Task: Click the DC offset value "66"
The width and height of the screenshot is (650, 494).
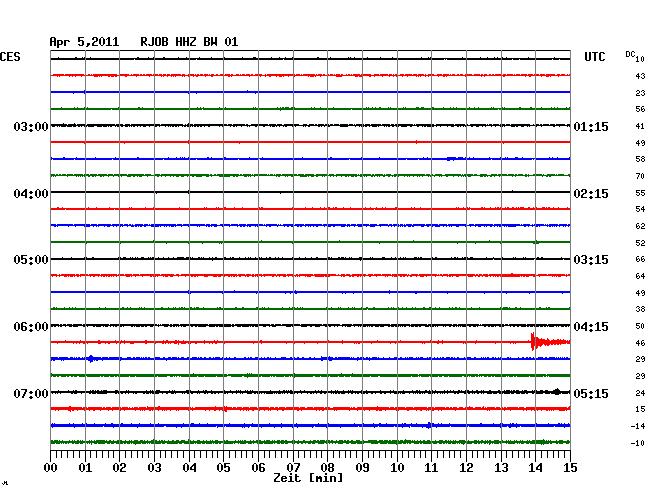Action: pos(640,259)
